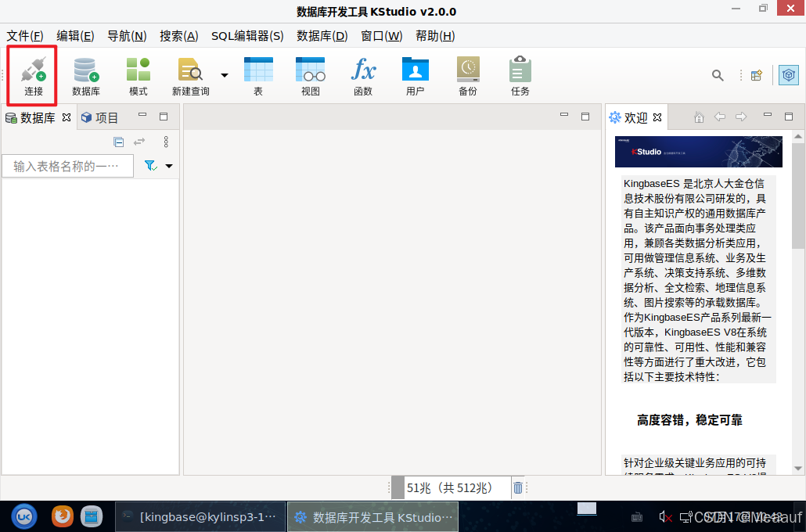Open the 任务 task clipboard icon

coord(520,76)
